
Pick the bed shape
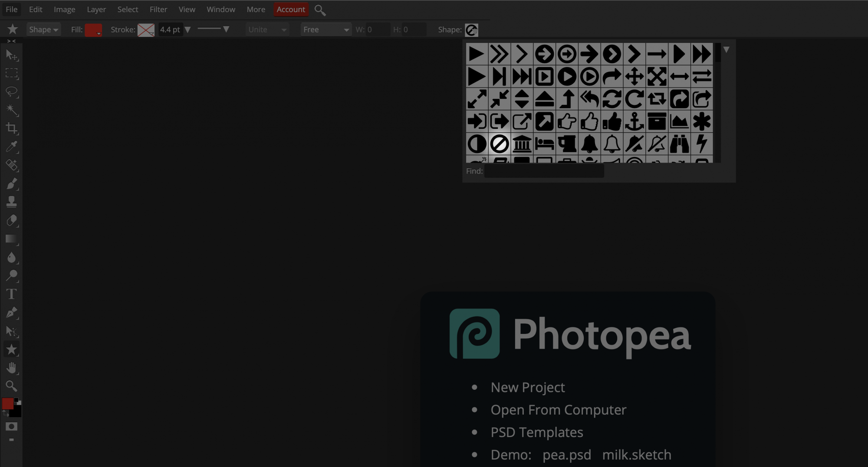(544, 144)
